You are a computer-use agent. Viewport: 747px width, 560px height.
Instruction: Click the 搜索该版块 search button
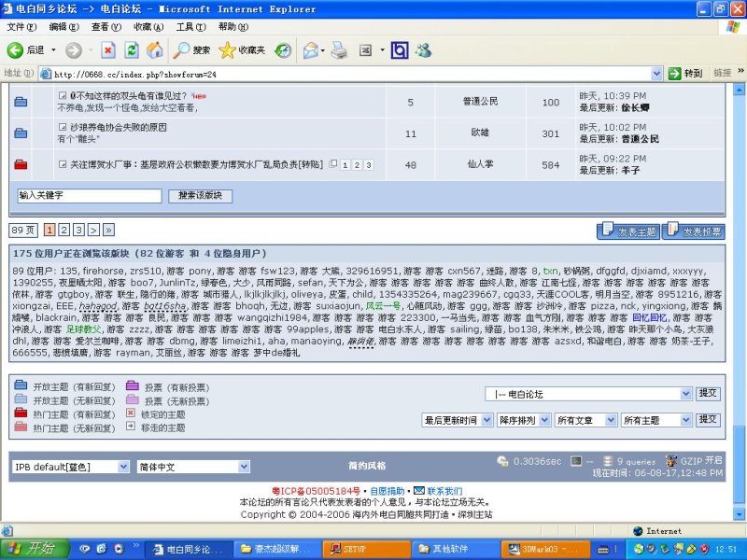point(199,196)
